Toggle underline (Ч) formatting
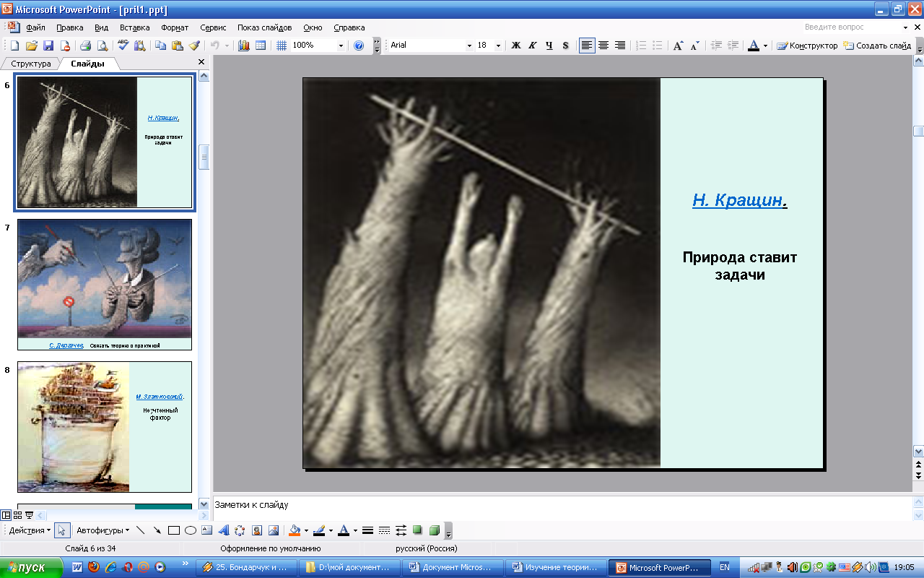The image size is (924, 578). [549, 46]
